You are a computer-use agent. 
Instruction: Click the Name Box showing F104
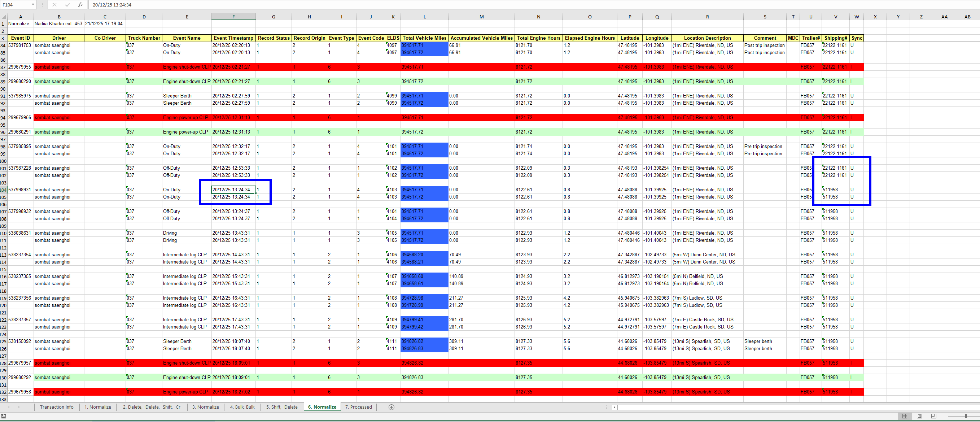[15, 5]
